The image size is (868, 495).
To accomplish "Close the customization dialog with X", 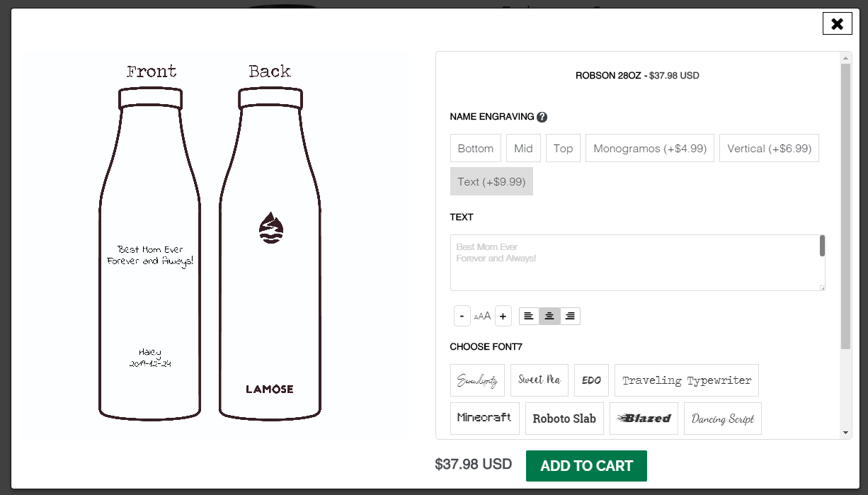I will pos(837,24).
